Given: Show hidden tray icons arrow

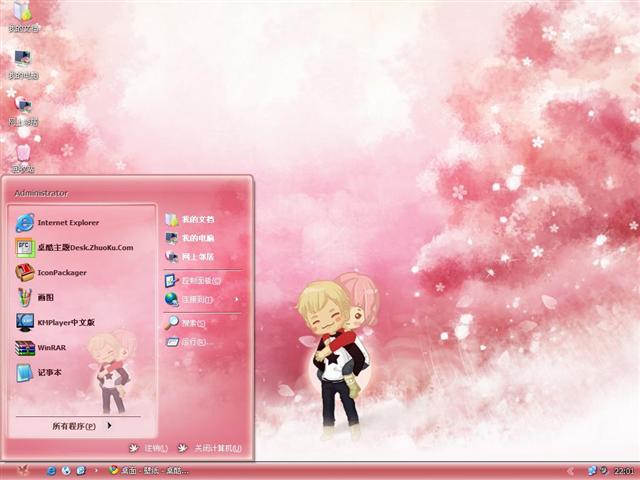Looking at the screenshot, I should [x=571, y=471].
